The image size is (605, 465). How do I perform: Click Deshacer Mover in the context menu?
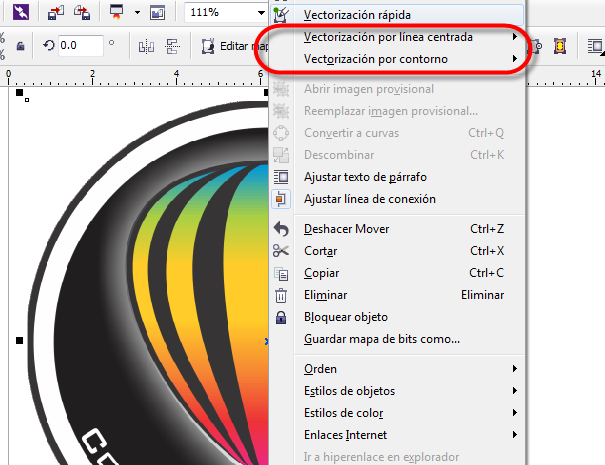[397, 229]
